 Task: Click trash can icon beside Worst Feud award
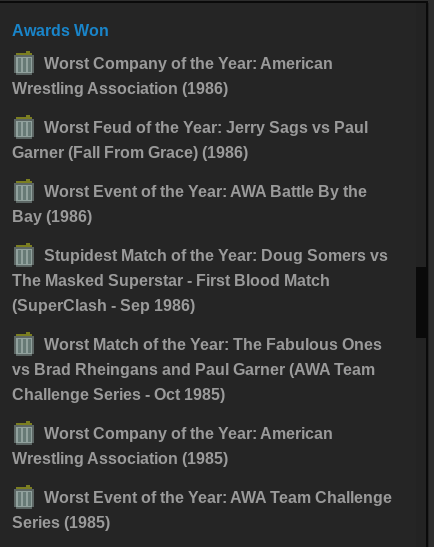[24, 127]
